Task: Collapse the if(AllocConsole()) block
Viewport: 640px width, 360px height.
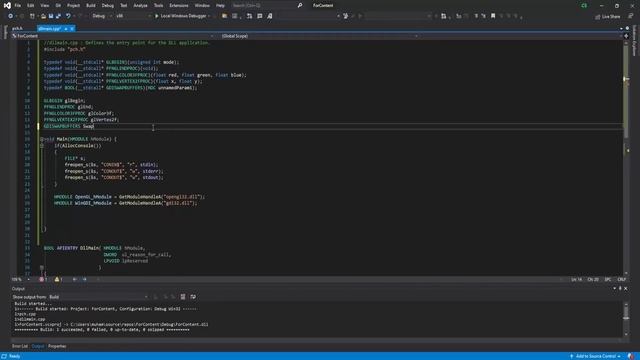Action: click(42, 146)
